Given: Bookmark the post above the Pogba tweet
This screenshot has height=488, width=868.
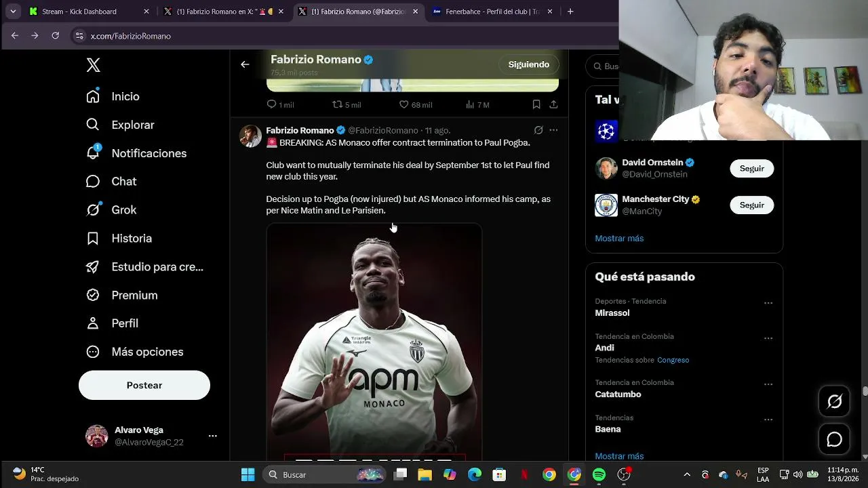Looking at the screenshot, I should coord(536,104).
